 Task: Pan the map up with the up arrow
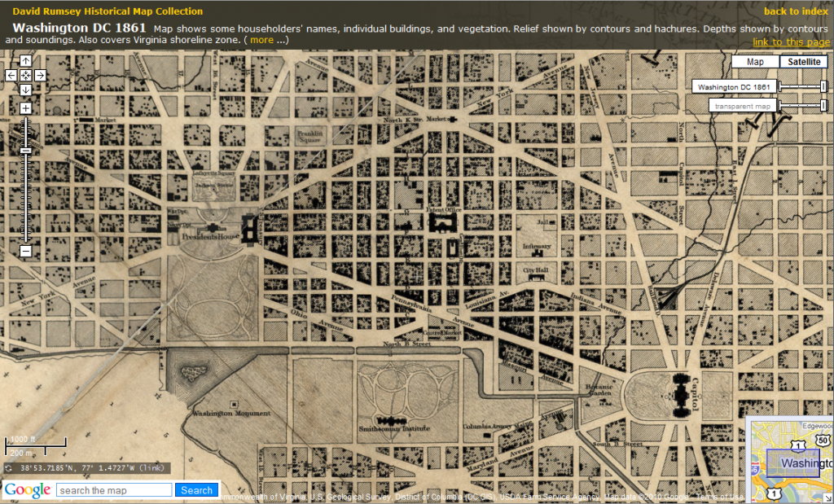pos(25,61)
